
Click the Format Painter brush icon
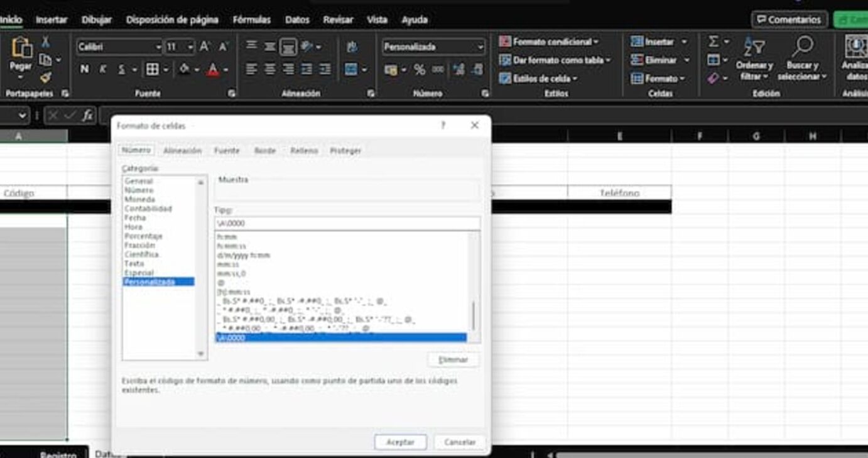45,78
